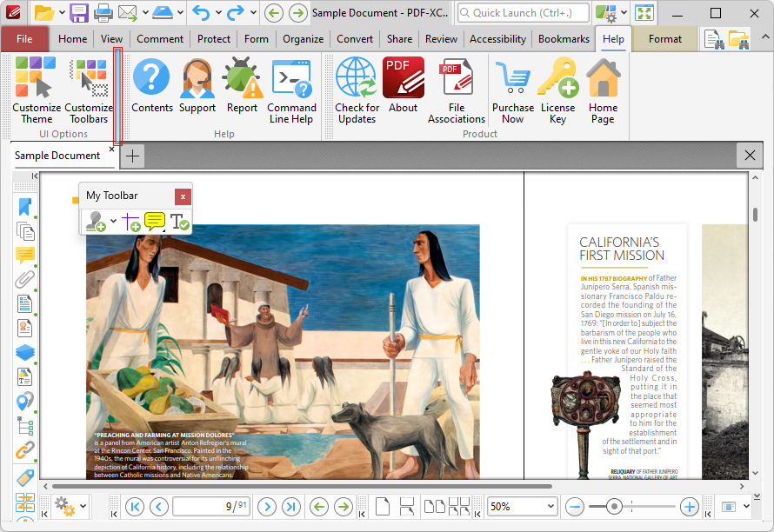Open the Links pane in the sidebar

click(24, 449)
